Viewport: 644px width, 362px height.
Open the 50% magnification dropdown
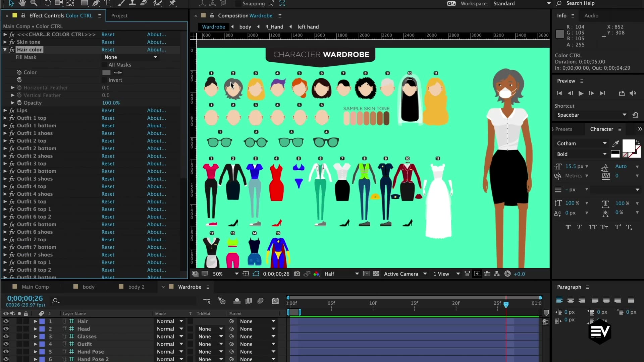(225, 274)
